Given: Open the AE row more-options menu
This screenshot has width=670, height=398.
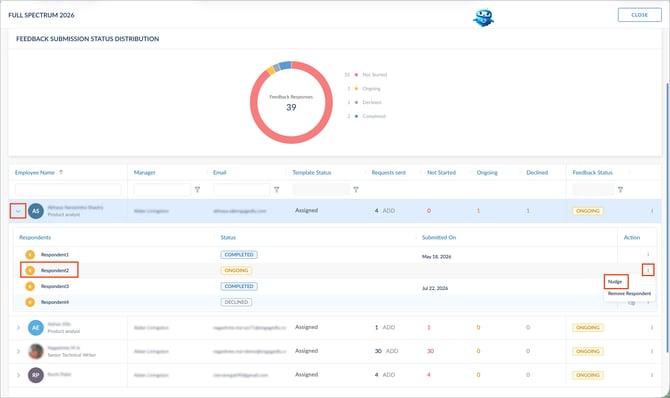Looking at the screenshot, I should (652, 327).
